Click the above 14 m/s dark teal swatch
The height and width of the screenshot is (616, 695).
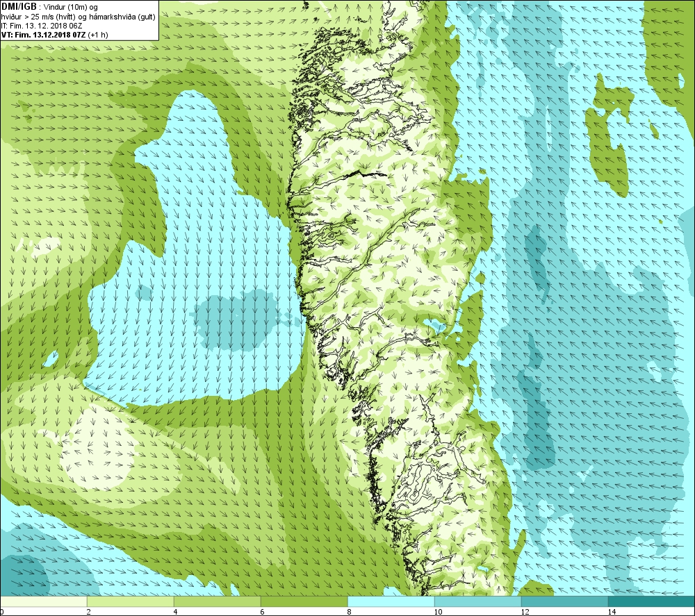pyautogui.click(x=652, y=601)
